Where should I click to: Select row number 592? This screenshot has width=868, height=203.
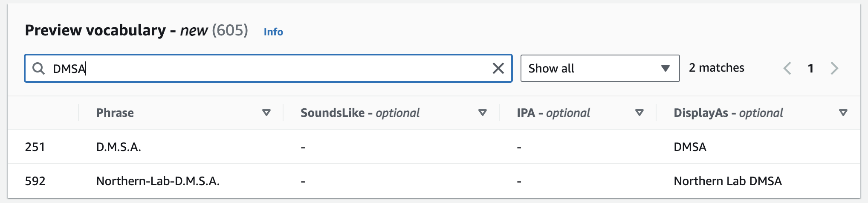[35, 181]
